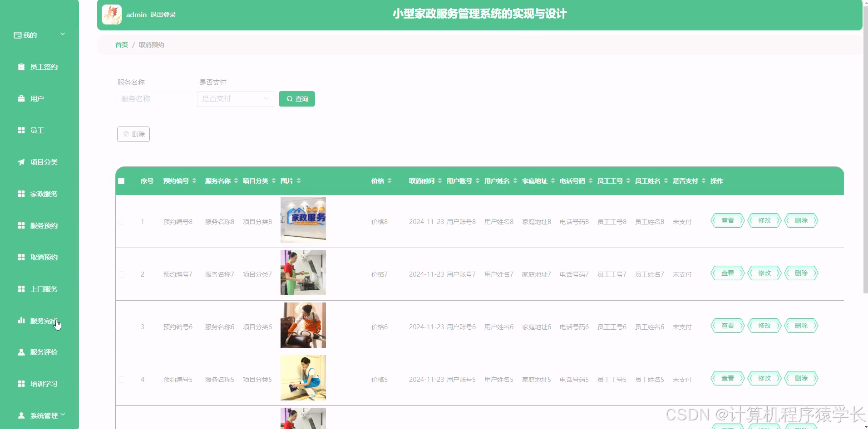Expand the 我的 sidebar menu chevron
This screenshot has height=429, width=868.
tap(63, 34)
